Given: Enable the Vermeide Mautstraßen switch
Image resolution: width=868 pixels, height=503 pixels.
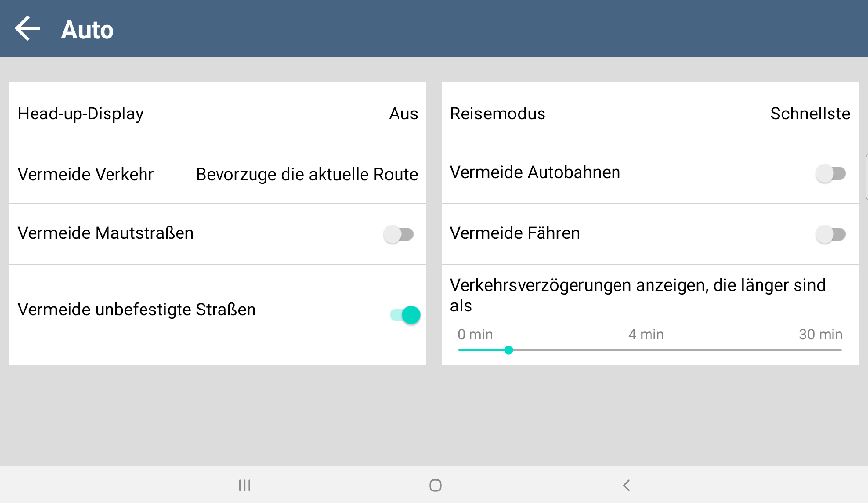Looking at the screenshot, I should point(398,234).
